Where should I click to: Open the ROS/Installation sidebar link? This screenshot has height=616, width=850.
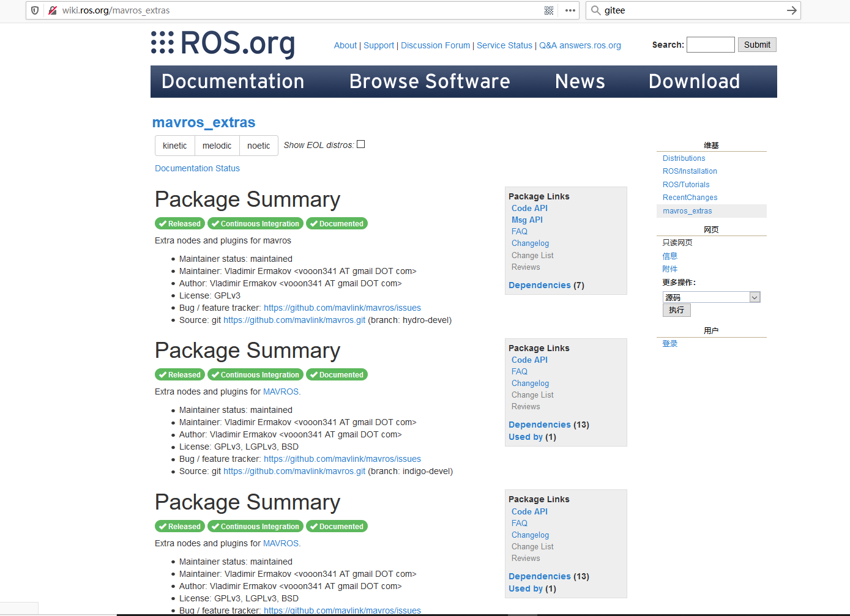(x=690, y=171)
